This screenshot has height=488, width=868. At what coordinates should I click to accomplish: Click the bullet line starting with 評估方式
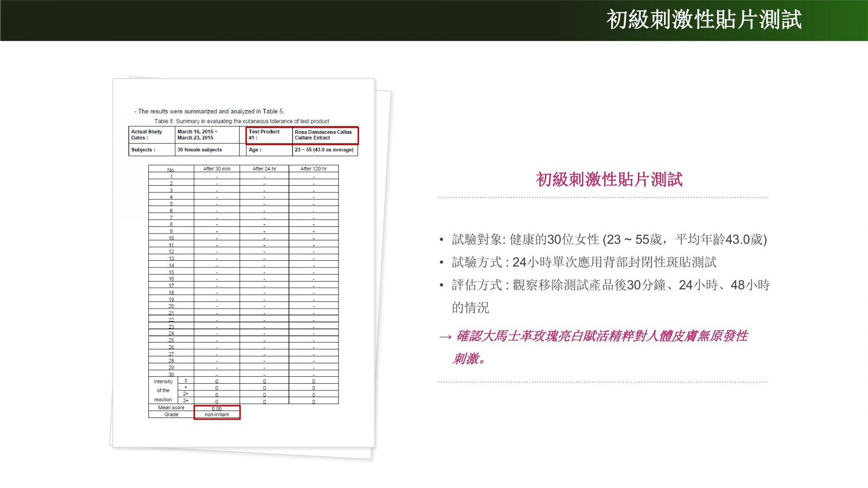pyautogui.click(x=610, y=285)
